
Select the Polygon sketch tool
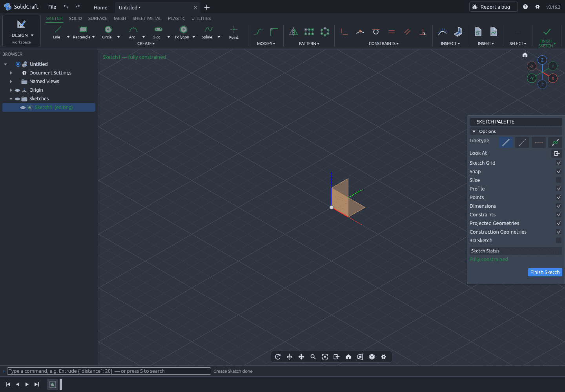183,32
